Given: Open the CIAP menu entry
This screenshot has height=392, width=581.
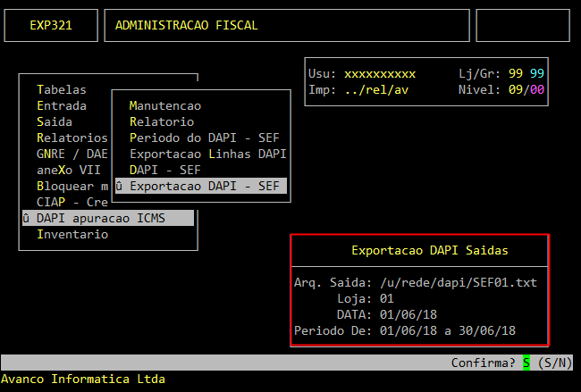Looking at the screenshot, I should (x=72, y=202).
